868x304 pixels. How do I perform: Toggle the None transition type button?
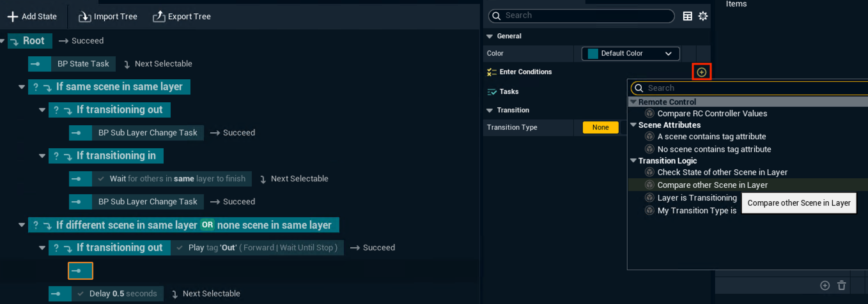coord(600,128)
